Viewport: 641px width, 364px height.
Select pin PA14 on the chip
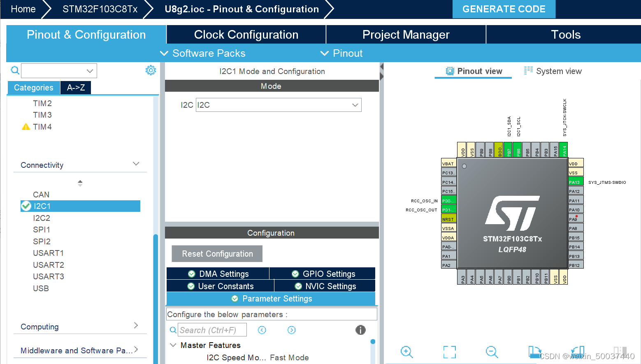click(x=564, y=150)
